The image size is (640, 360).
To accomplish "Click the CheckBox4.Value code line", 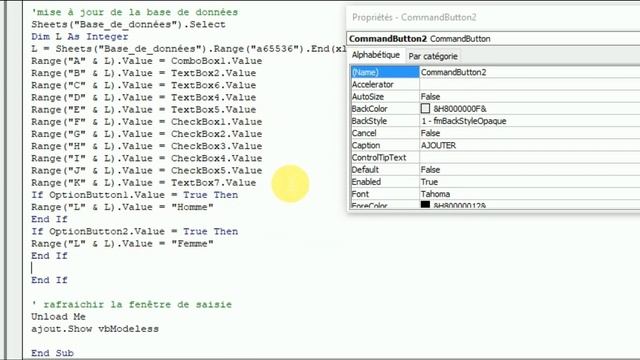I will coord(147,158).
